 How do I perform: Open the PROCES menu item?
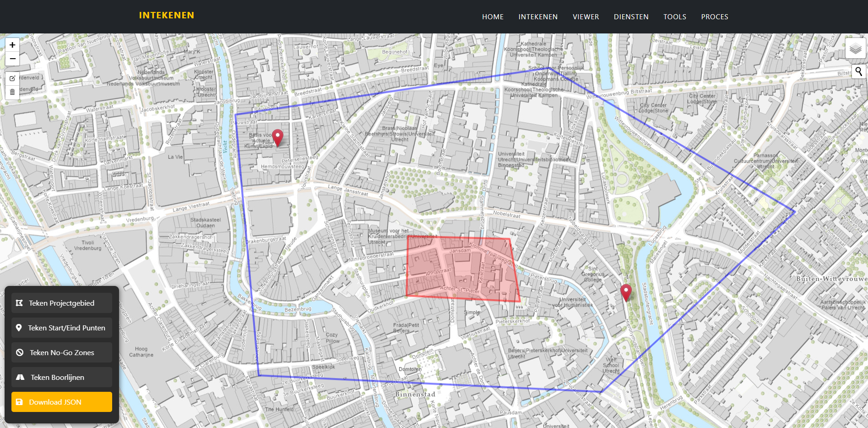[714, 17]
